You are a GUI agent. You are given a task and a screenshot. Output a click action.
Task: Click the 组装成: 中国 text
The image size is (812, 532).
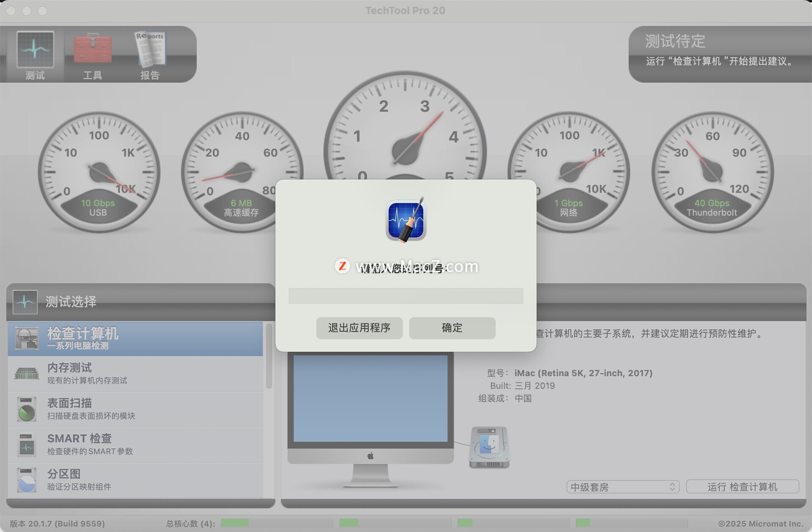(505, 398)
